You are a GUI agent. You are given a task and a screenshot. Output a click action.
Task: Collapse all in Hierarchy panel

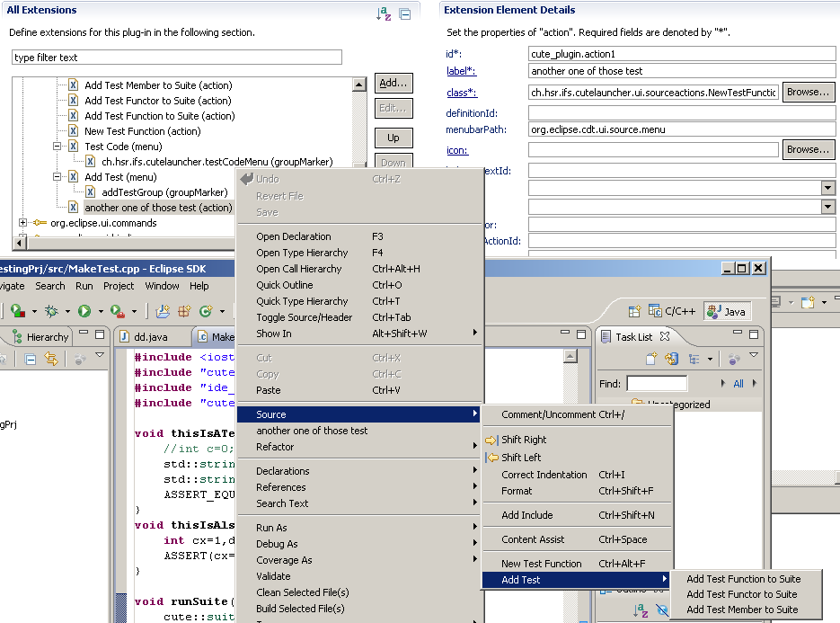pyautogui.click(x=31, y=360)
